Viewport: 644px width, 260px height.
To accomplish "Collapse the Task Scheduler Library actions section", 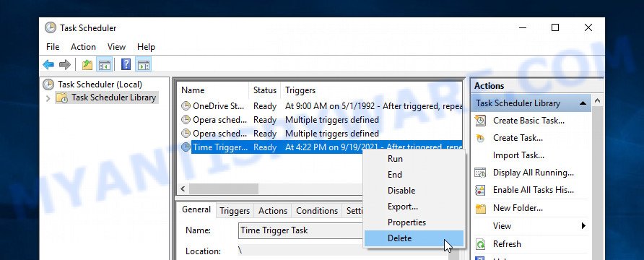I will tap(583, 103).
